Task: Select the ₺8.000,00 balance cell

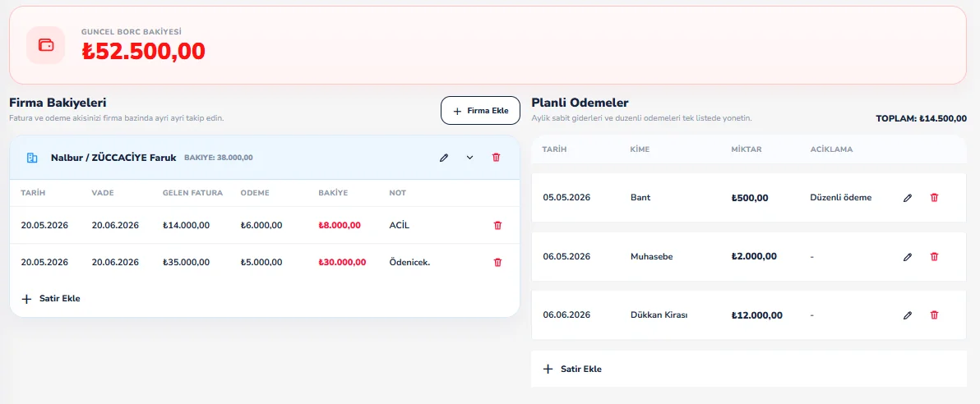Action: [340, 226]
